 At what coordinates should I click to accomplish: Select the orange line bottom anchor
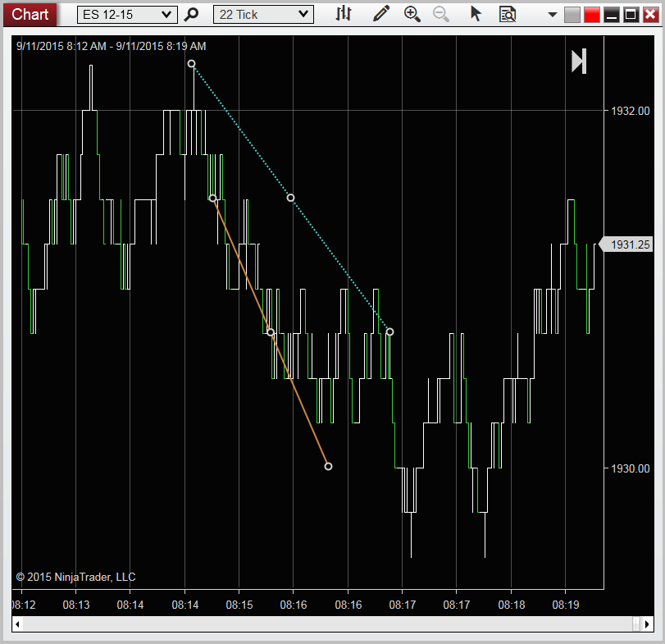click(328, 466)
